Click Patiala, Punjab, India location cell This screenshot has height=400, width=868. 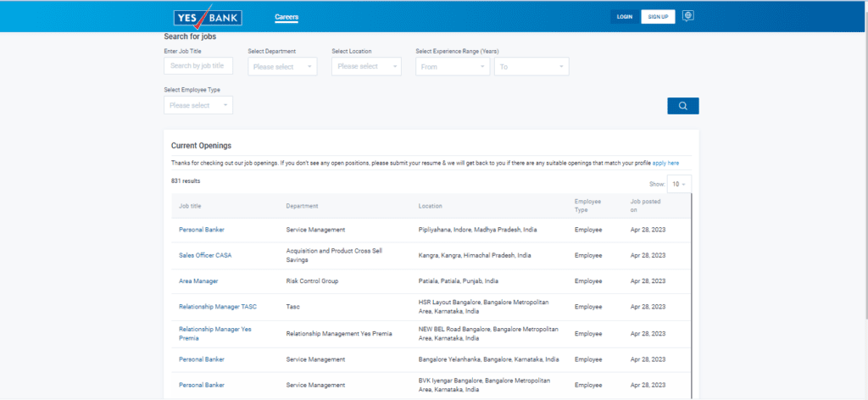[459, 281]
